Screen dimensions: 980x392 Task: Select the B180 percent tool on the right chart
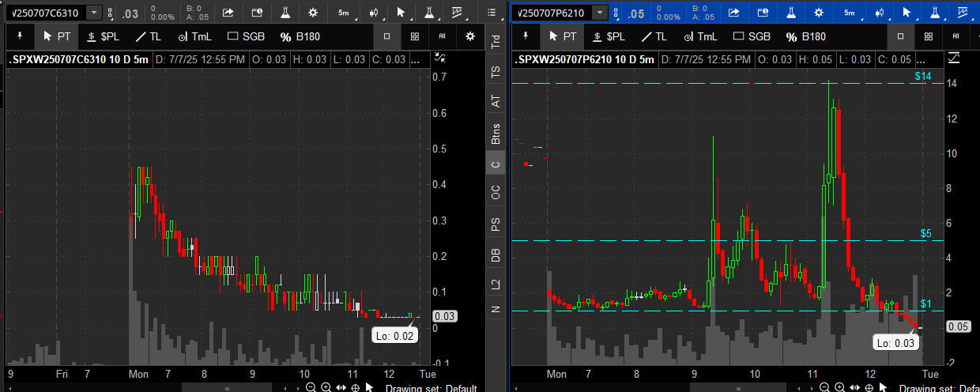(806, 36)
